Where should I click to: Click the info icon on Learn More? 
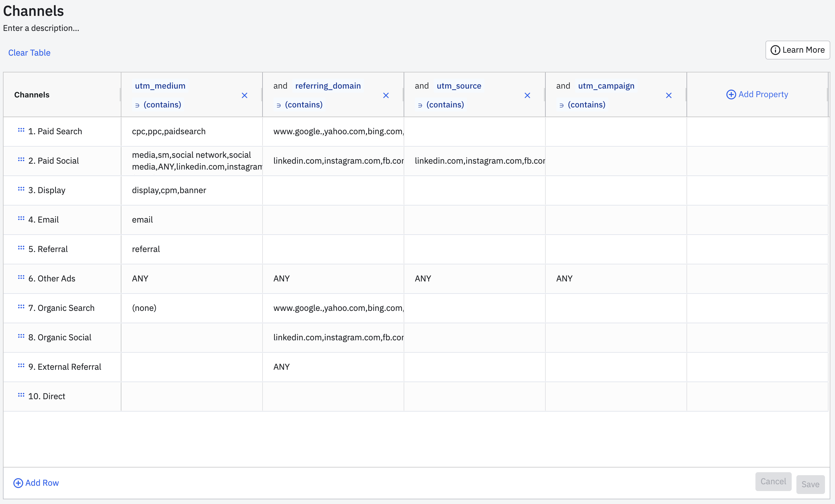775,50
